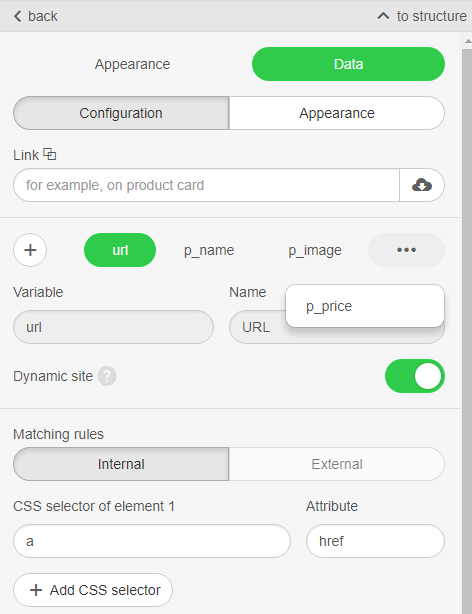Open Dynamic site help question mark
The width and height of the screenshot is (472, 614).
coord(107,376)
